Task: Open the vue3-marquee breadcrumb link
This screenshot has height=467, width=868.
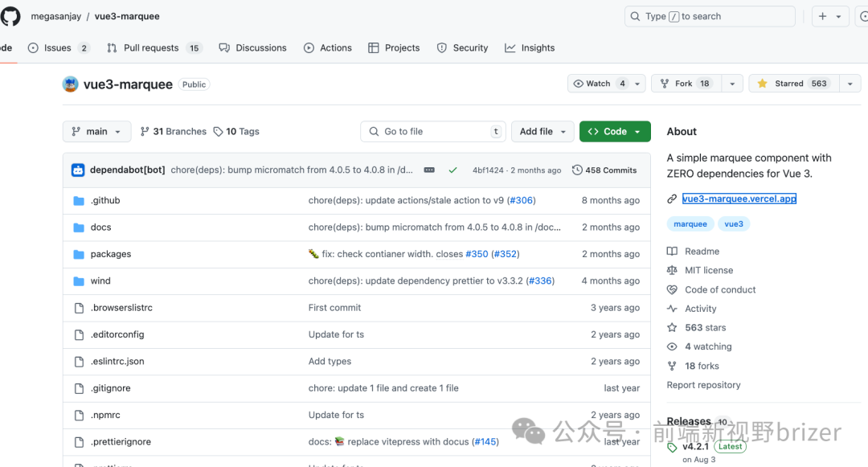Action: 127,16
